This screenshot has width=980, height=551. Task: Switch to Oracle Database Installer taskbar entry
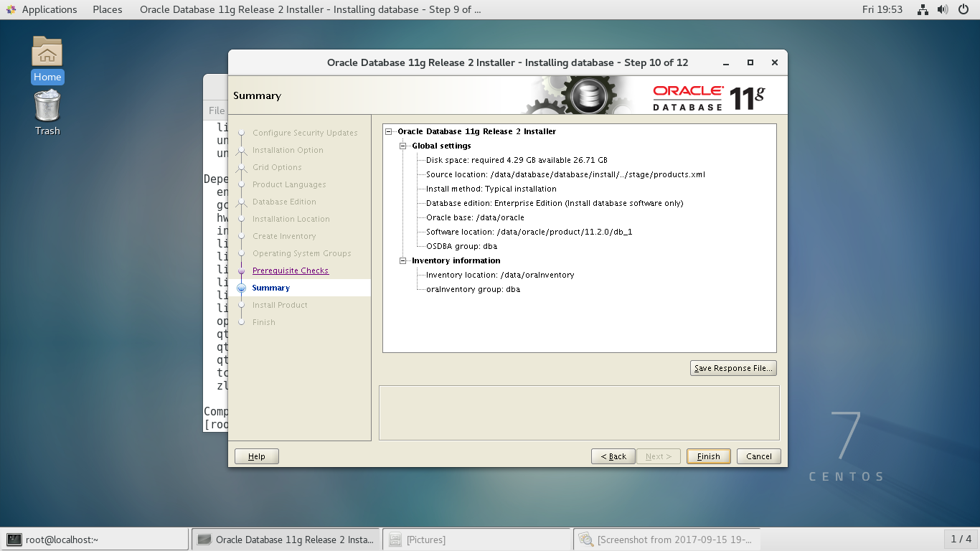285,540
